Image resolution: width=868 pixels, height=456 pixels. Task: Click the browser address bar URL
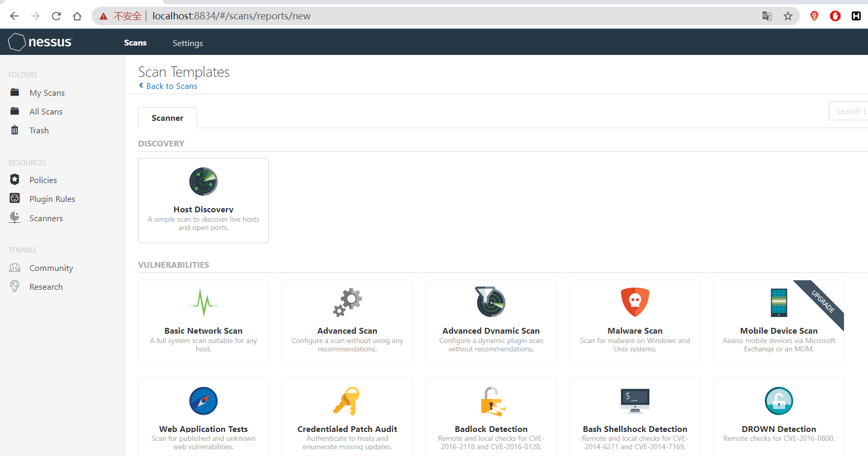231,16
